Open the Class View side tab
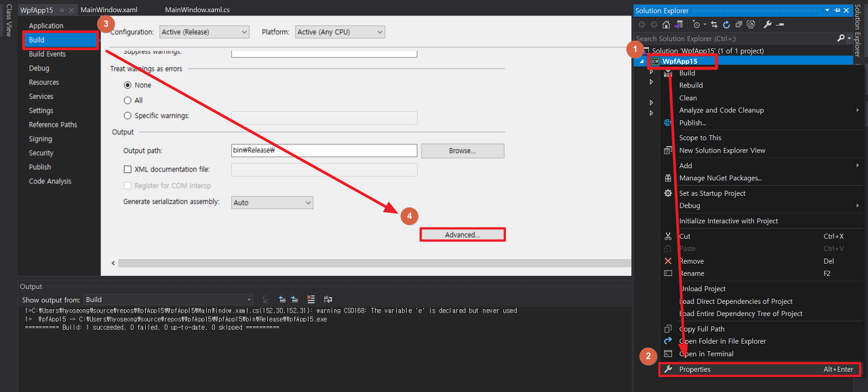This screenshot has width=868, height=392. [x=8, y=20]
